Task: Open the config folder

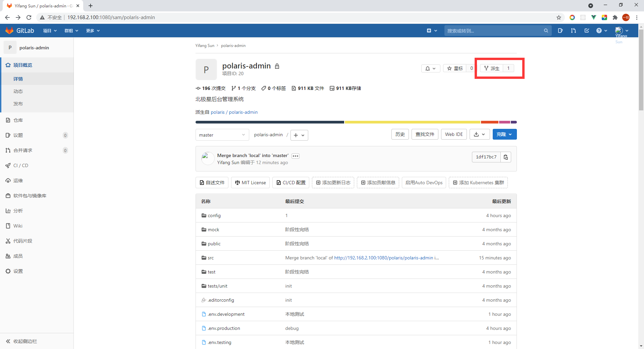Action: [x=214, y=215]
